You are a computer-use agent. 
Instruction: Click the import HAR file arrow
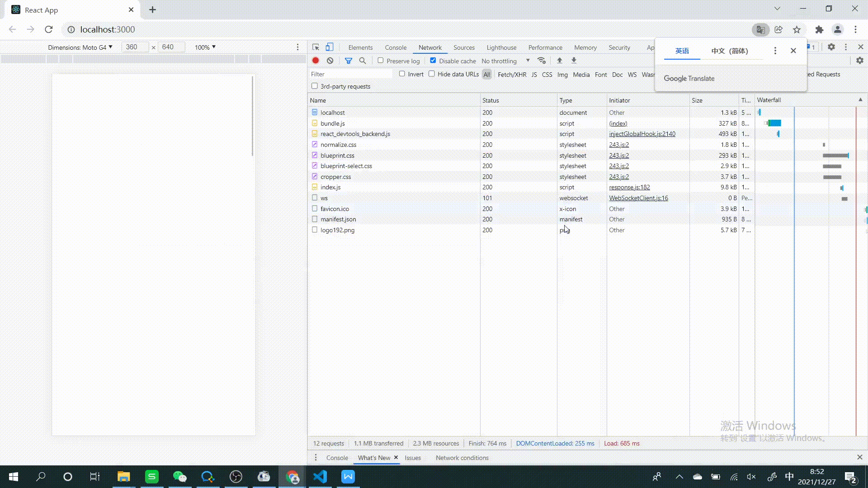[x=559, y=61]
